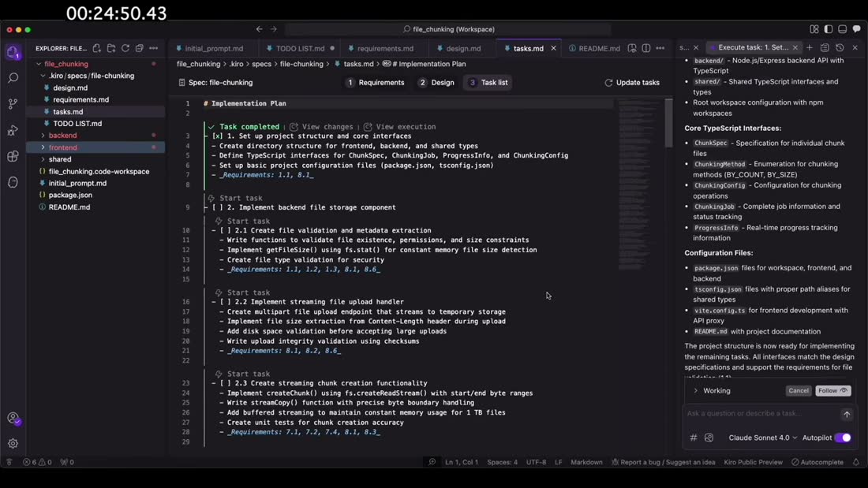Open the Run and Debug view
This screenshot has height=488, width=868.
tap(13, 130)
